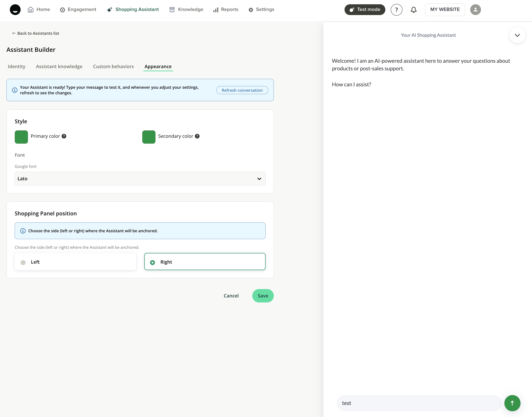
Task: Open the Knowledge menu item
Action: [186, 9]
